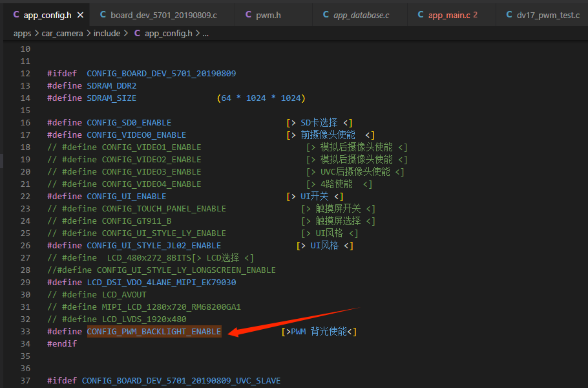Click the C file icon on app_main.c tab

coord(421,15)
